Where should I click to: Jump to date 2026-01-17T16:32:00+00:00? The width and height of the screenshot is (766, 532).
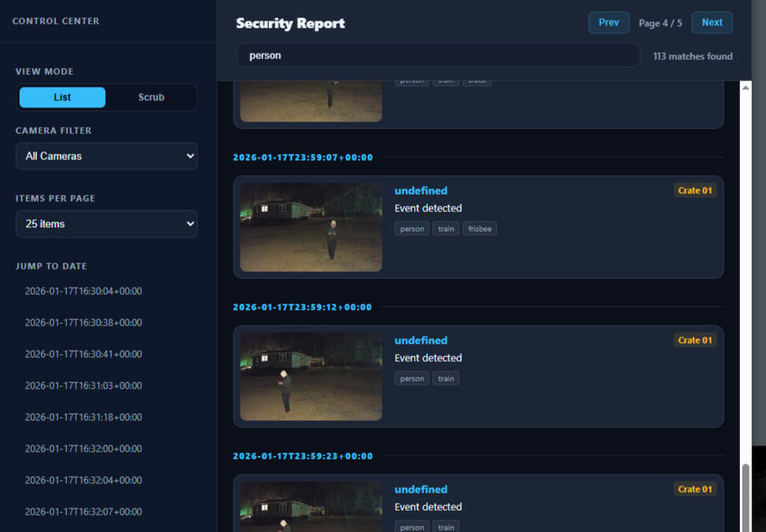[84, 448]
